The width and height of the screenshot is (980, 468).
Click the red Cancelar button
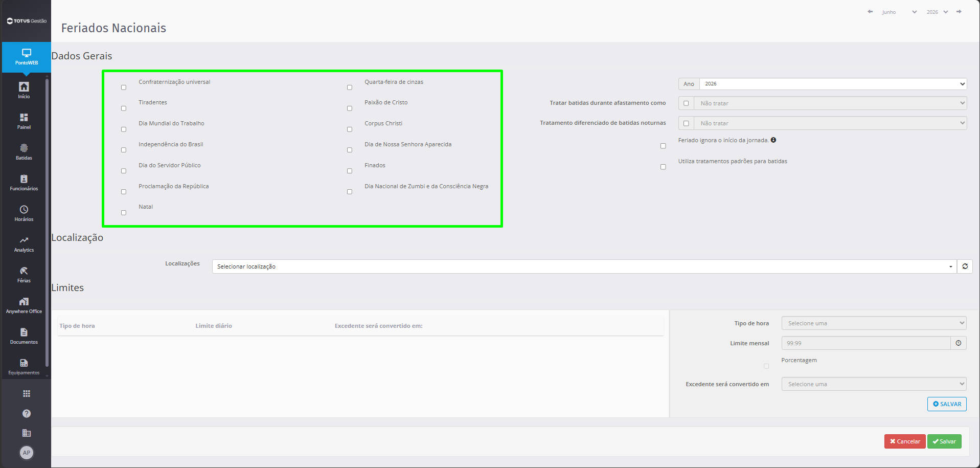coord(905,441)
